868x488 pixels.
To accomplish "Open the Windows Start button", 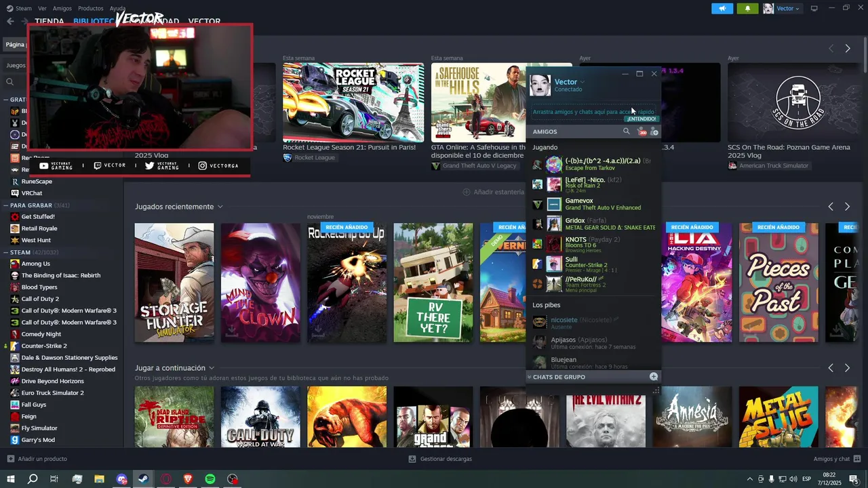I will coord(11,479).
